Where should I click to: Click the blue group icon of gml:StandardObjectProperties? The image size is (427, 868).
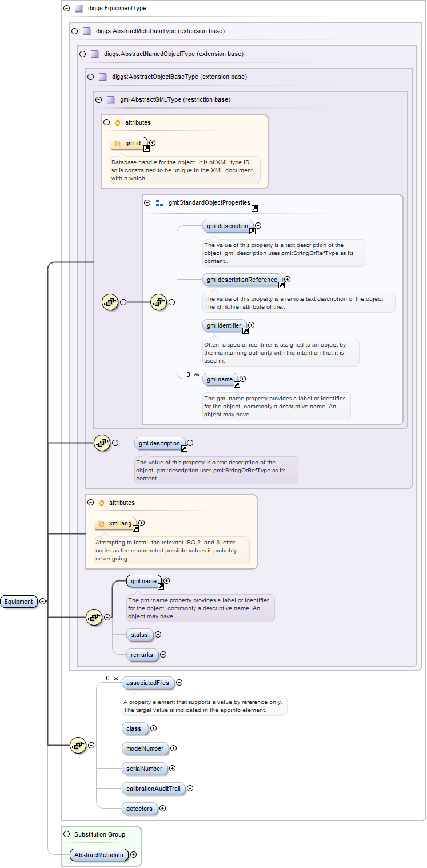[159, 203]
